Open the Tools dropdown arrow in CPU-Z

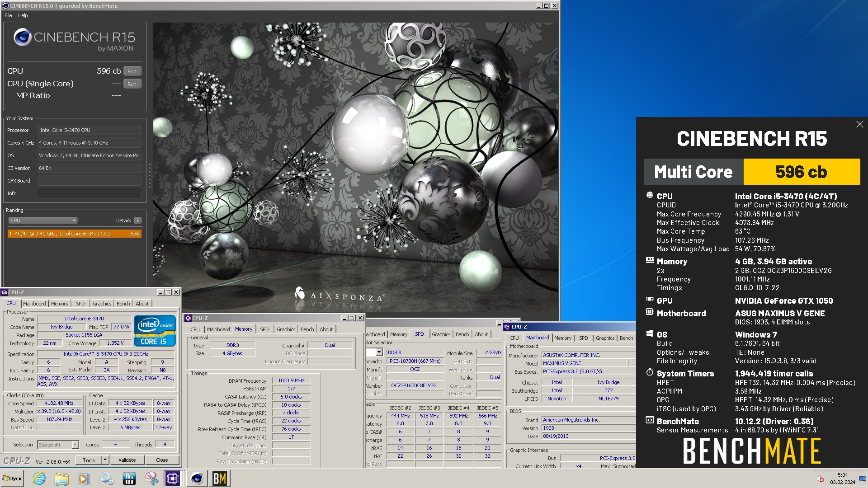[105, 460]
